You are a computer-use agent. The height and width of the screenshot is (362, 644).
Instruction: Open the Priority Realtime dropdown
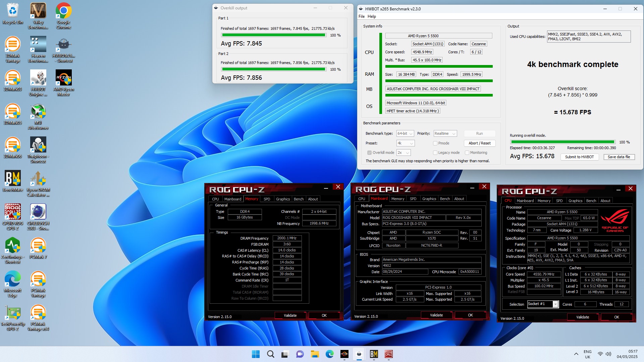pos(445,133)
